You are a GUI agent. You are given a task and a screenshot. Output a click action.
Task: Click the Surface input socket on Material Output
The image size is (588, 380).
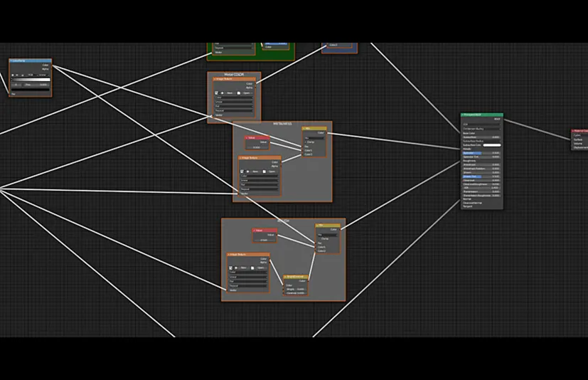[x=572, y=139]
